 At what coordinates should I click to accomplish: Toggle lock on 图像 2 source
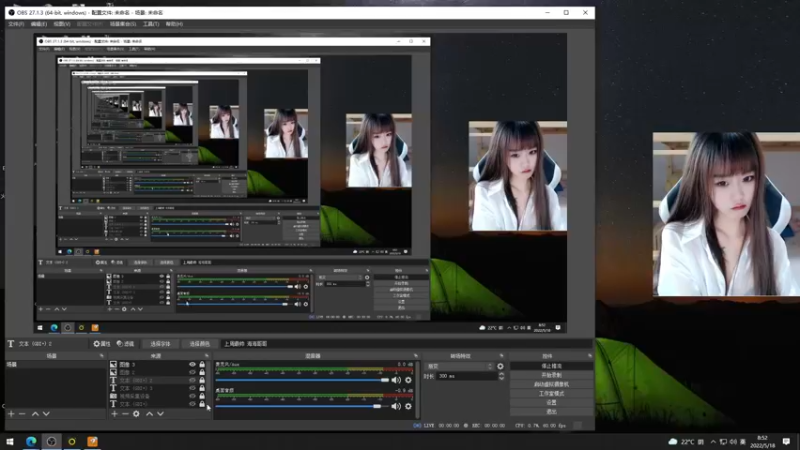tap(202, 372)
